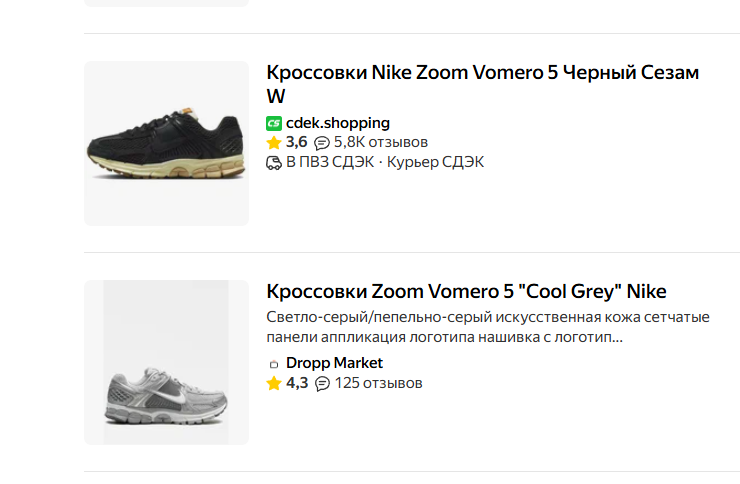The image size is (740, 484).
Task: Visit the cdek.shopping store link
Action: pyautogui.click(x=338, y=123)
